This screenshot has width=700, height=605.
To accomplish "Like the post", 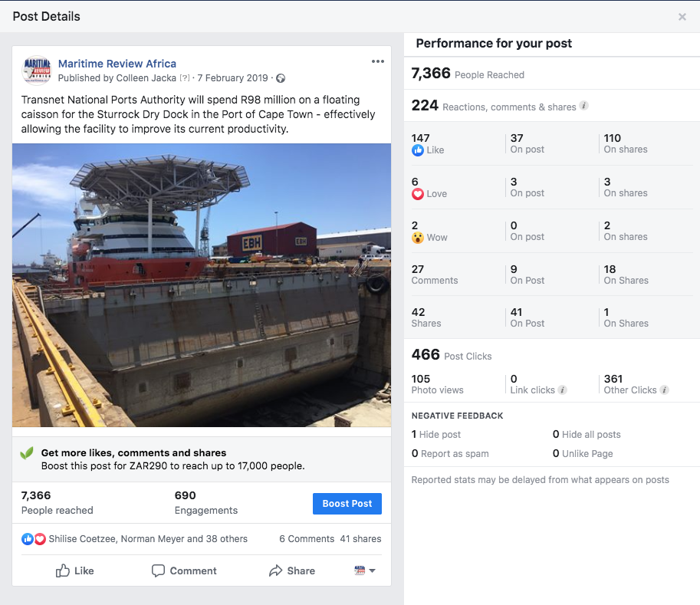I will point(75,570).
